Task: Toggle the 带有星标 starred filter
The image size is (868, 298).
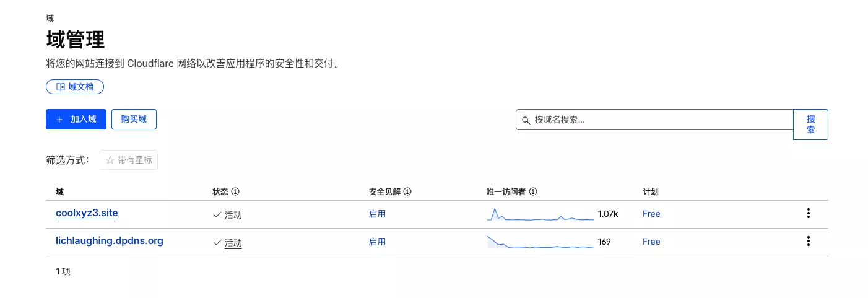Action: pyautogui.click(x=129, y=160)
